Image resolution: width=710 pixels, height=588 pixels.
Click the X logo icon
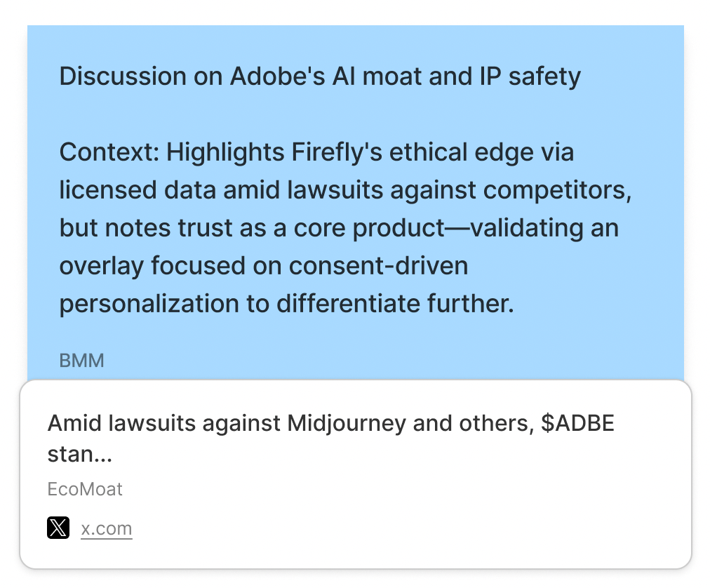coord(58,528)
